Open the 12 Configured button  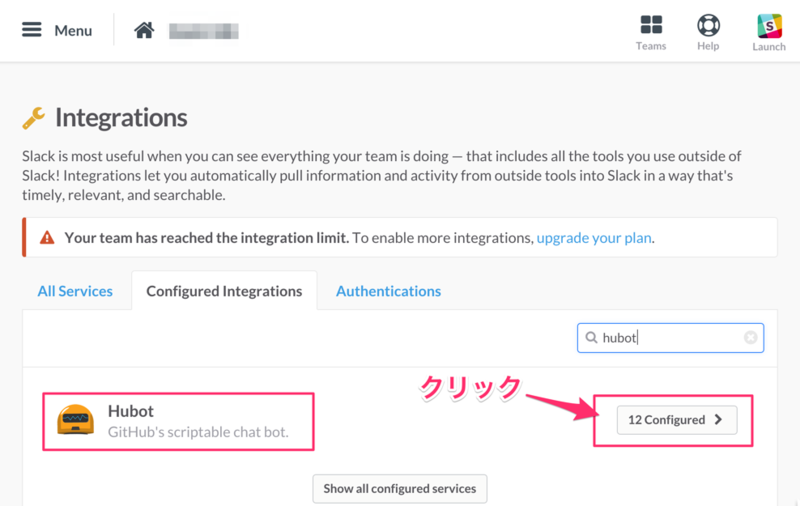point(677,420)
